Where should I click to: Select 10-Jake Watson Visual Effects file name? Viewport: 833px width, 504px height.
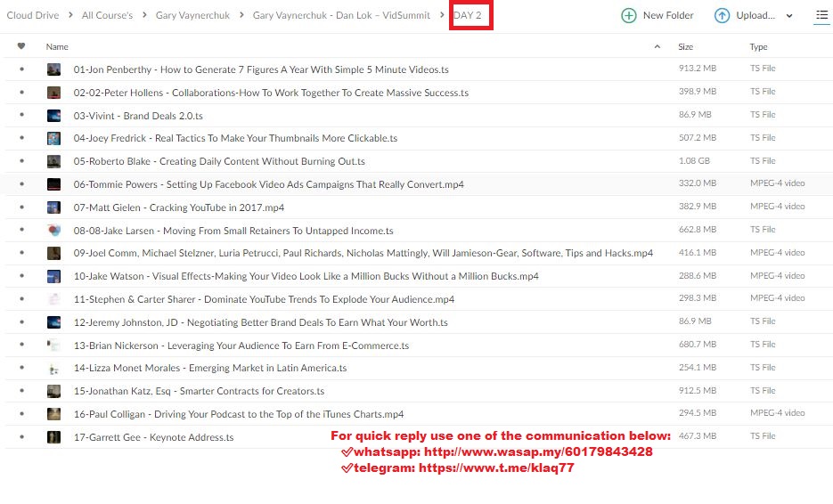click(306, 276)
